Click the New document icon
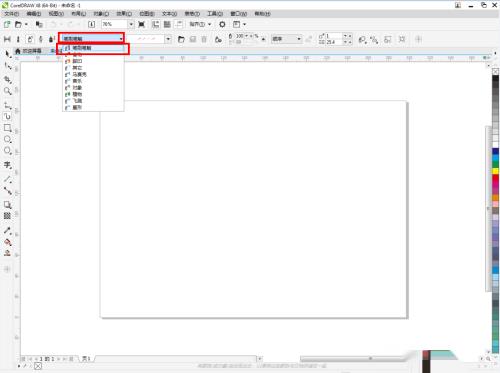 [7, 24]
